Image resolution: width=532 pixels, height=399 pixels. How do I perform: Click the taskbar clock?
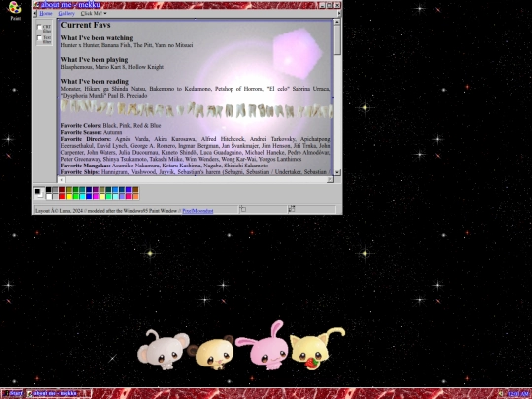tap(518, 393)
